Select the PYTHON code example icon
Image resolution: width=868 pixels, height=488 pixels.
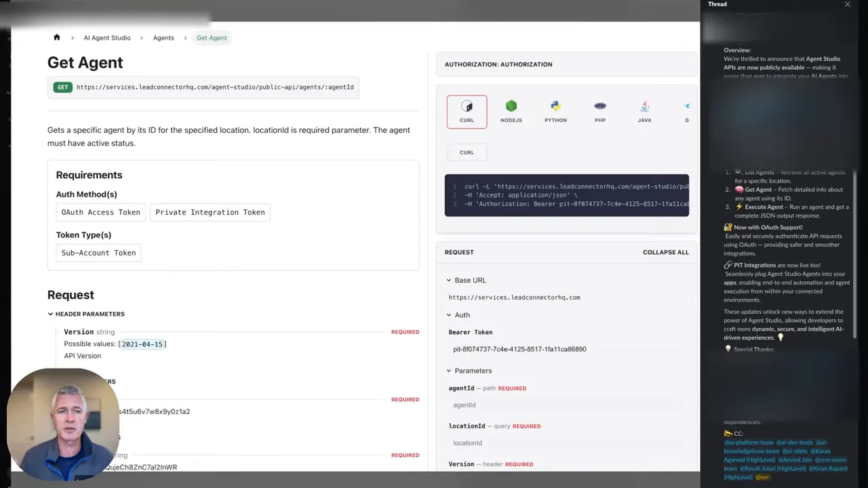point(555,110)
